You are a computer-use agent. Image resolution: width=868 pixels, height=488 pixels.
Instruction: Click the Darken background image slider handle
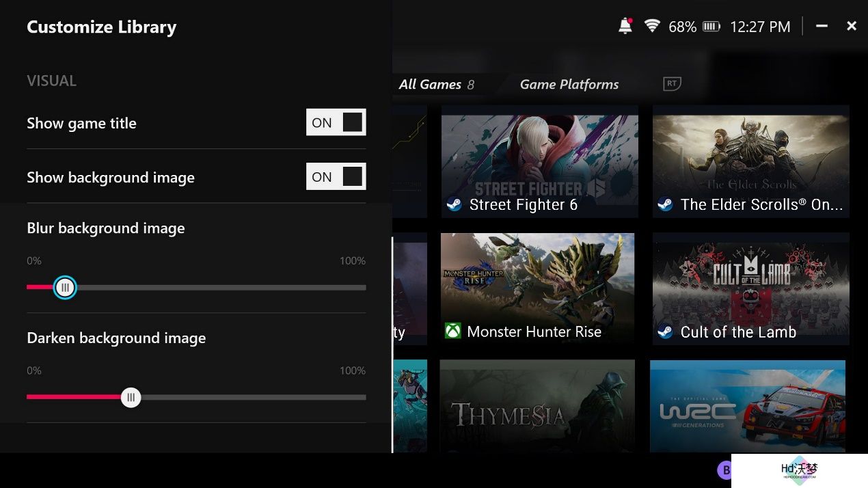coord(131,397)
